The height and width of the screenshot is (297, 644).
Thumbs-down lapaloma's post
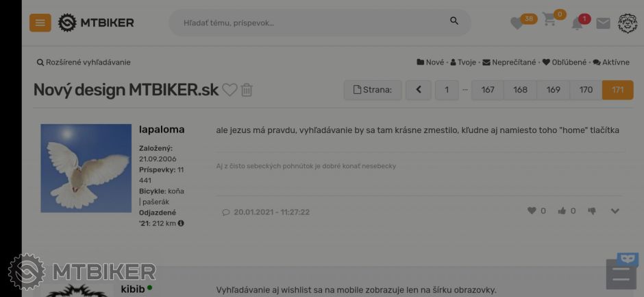coord(592,211)
